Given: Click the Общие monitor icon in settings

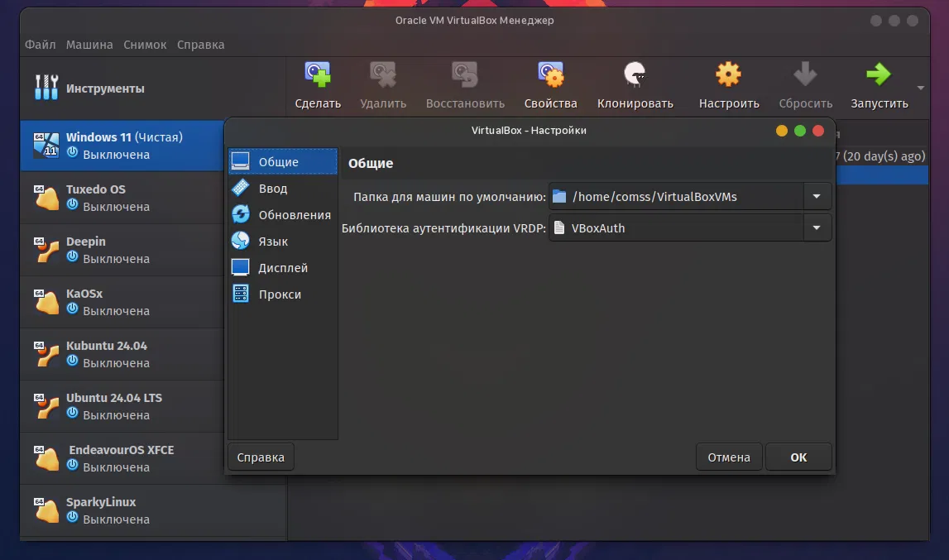Looking at the screenshot, I should pyautogui.click(x=240, y=161).
